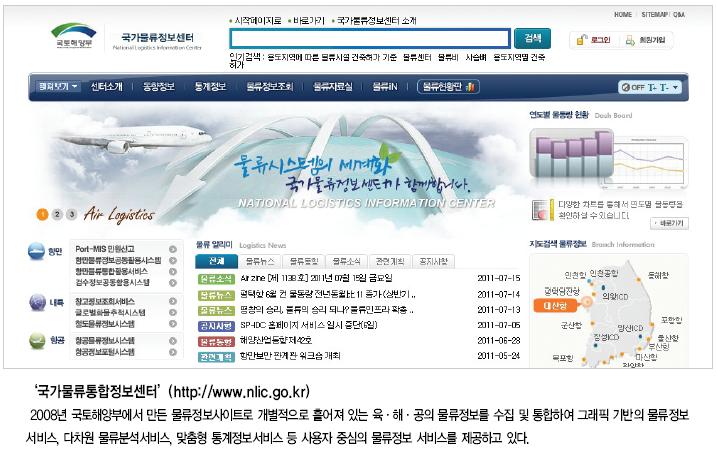Viewport: 716px width, 459px height.
Task: Click the 항만 ship category icon
Action: tap(36, 252)
